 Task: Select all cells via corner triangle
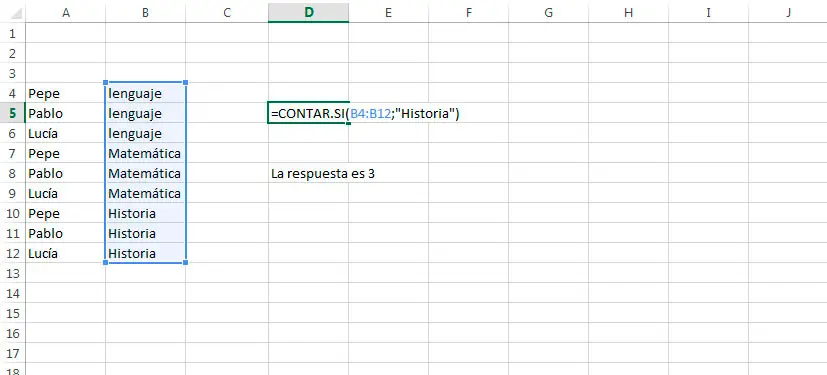tap(16, 13)
